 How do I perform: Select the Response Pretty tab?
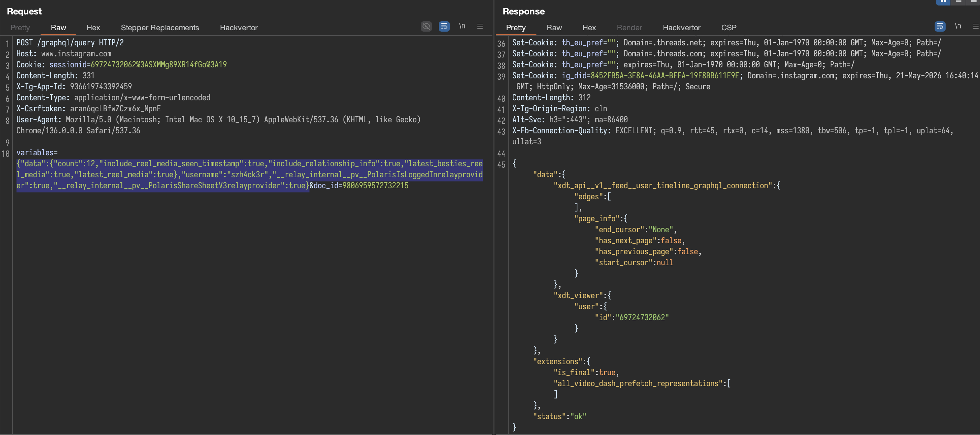coord(515,27)
